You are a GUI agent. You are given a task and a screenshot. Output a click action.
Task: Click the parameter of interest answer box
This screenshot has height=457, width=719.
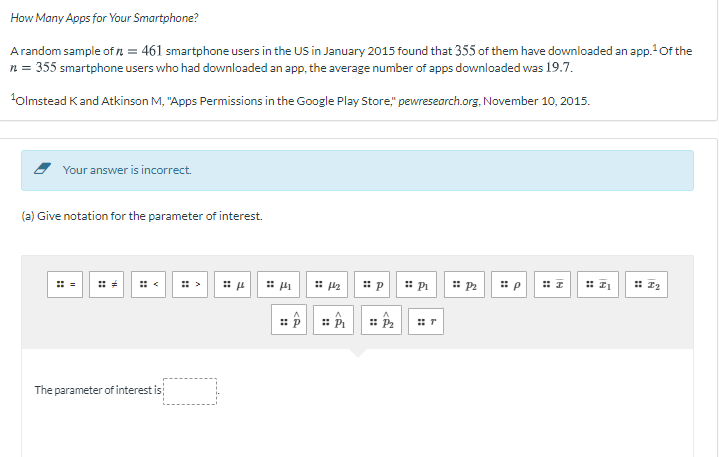(x=190, y=391)
